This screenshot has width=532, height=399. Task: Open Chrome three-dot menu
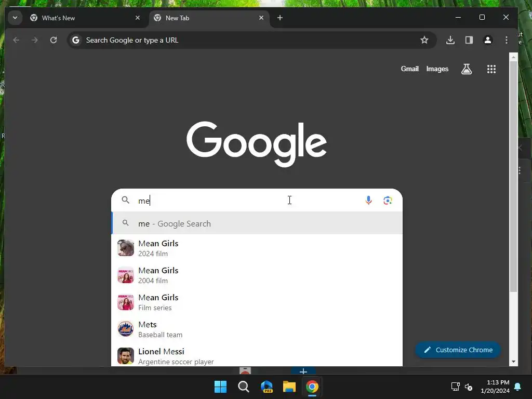[x=506, y=40]
